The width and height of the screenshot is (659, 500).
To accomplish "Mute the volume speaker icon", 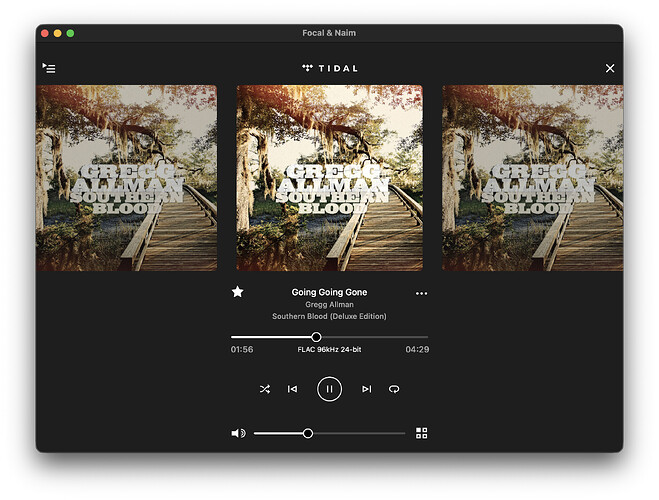I will click(238, 433).
